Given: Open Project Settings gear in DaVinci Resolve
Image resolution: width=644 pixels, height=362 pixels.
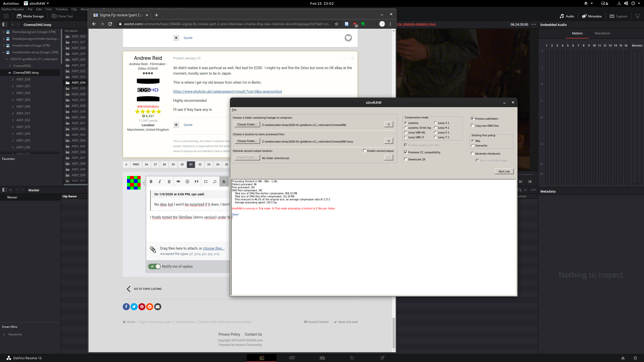Looking at the screenshot, I should pyautogui.click(x=635, y=358).
